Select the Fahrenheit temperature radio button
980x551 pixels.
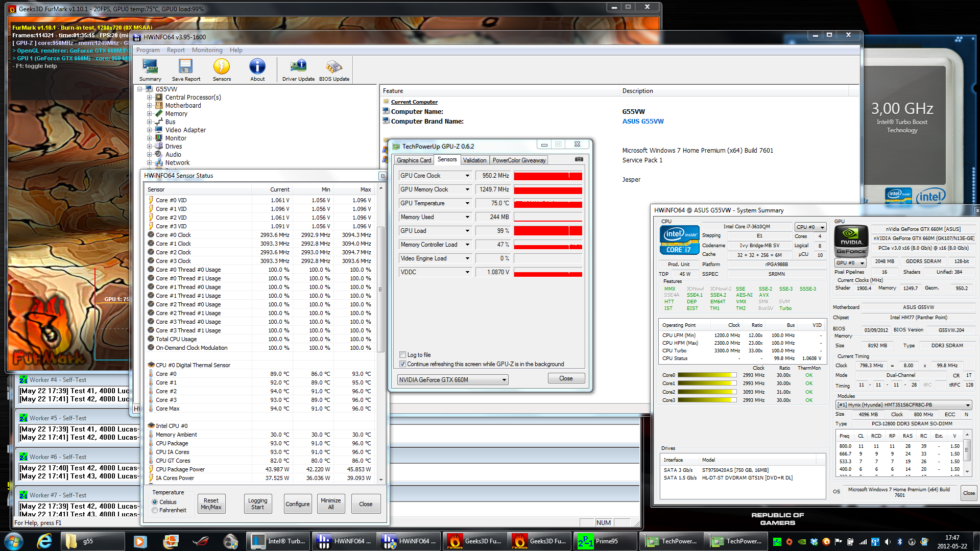[155, 510]
